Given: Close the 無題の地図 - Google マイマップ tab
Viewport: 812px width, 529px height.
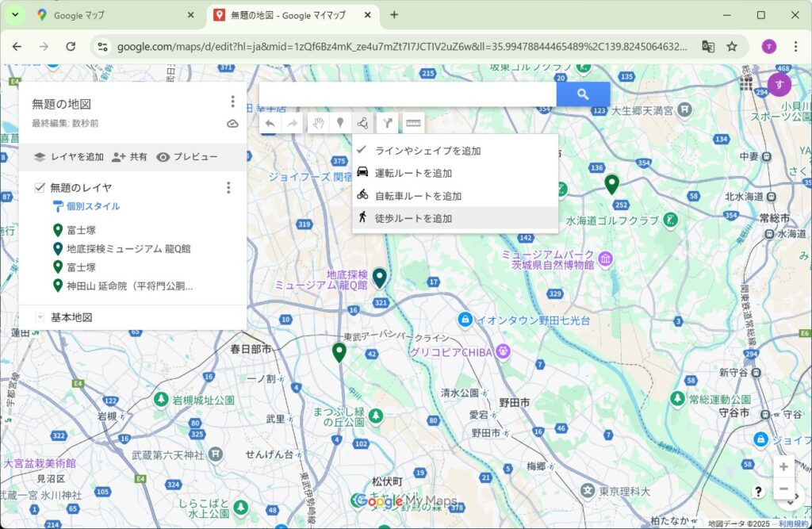Looking at the screenshot, I should tap(368, 15).
